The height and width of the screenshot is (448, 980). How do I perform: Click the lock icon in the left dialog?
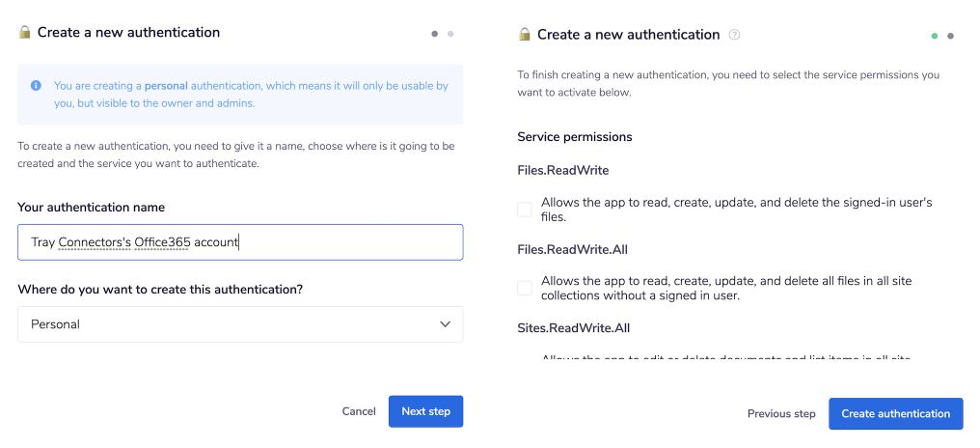(x=25, y=33)
